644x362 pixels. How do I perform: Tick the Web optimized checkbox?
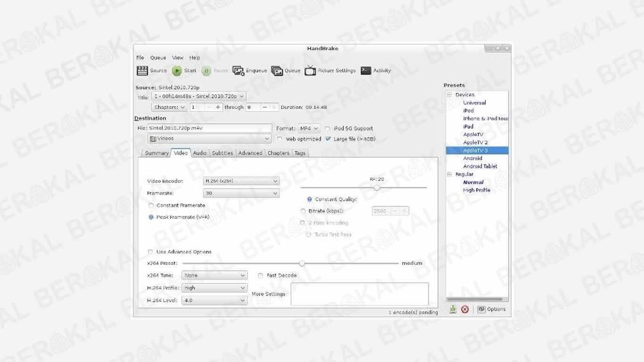(x=280, y=139)
